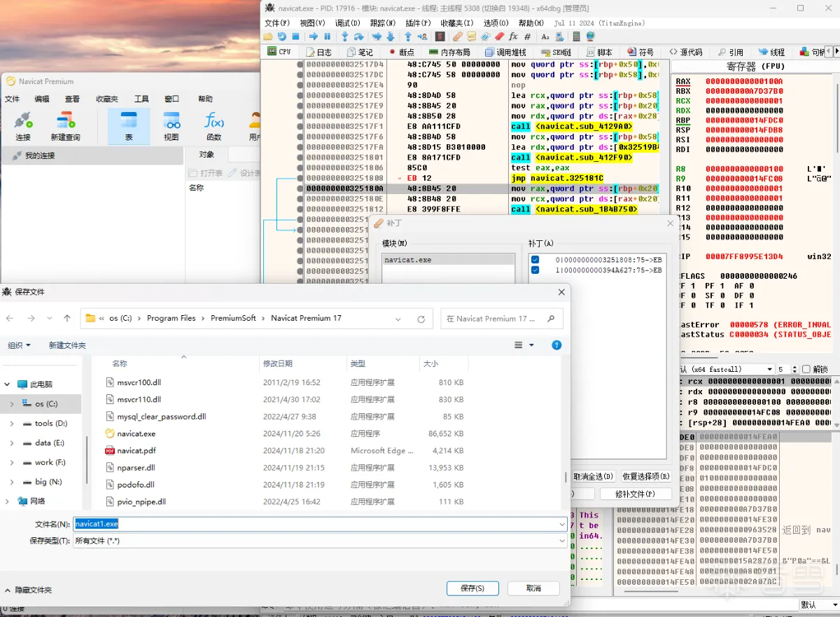Click the restart debugging icon in x64dbg
This screenshot has height=617, width=840.
[x=282, y=36]
